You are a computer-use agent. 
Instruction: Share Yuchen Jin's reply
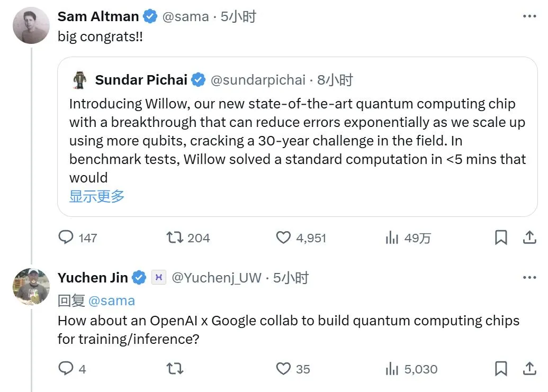[529, 368]
